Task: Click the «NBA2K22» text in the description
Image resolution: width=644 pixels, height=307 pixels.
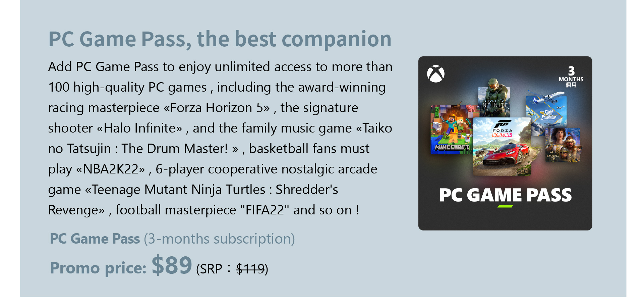Action: (x=111, y=169)
